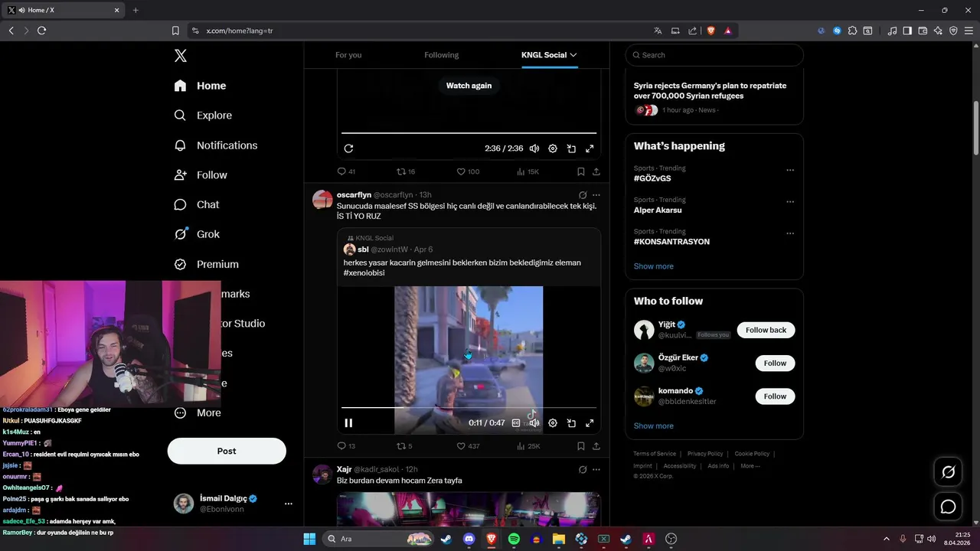Like the post with 100 likes
The width and height of the screenshot is (980, 551).
[468, 171]
